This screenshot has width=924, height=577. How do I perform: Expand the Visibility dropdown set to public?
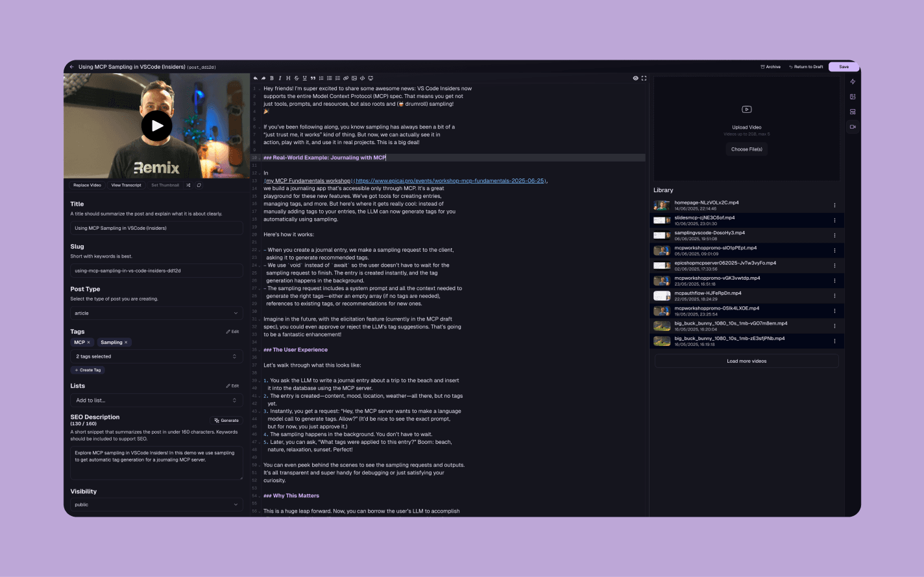pyautogui.click(x=156, y=504)
